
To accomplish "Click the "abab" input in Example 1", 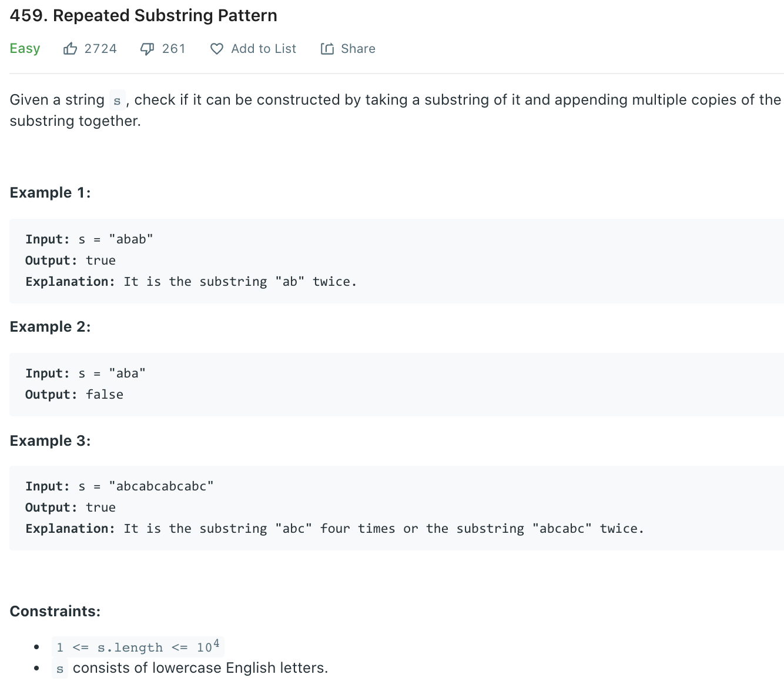I will (131, 239).
